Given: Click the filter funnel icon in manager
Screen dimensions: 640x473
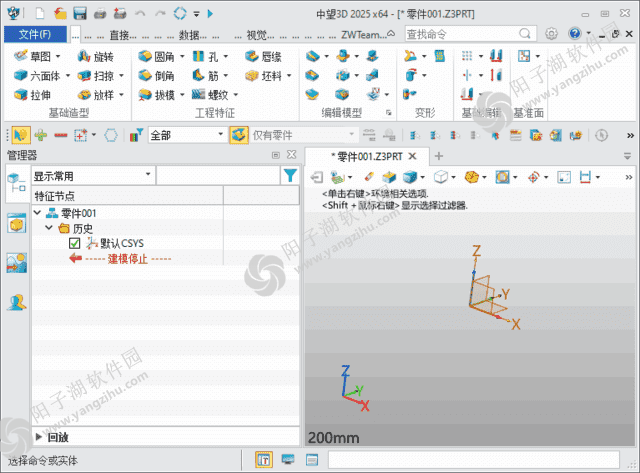Looking at the screenshot, I should [x=290, y=175].
